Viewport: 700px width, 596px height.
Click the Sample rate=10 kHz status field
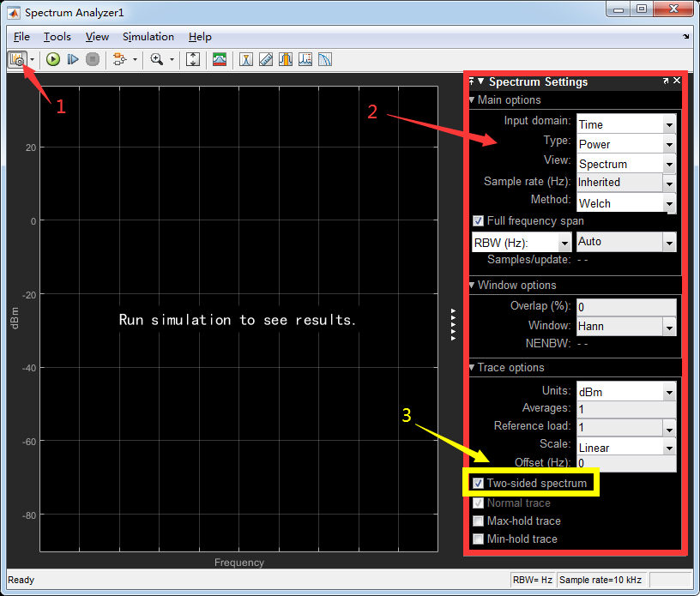[x=600, y=580]
